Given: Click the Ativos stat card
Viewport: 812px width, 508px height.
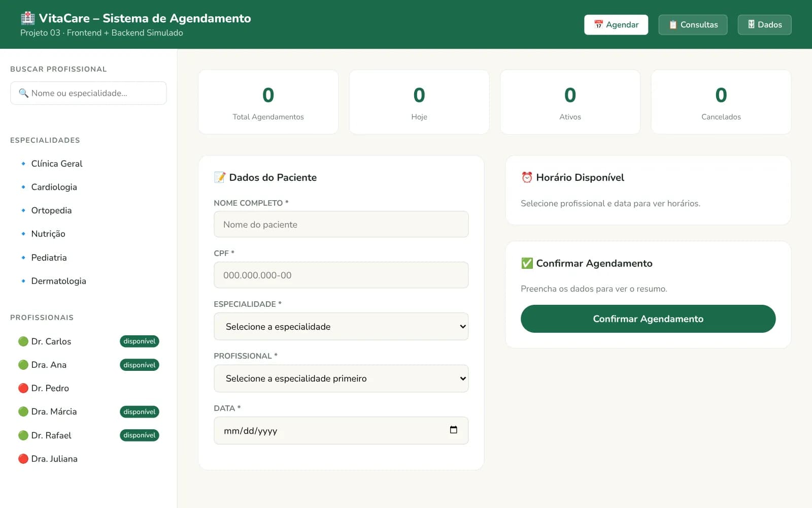Looking at the screenshot, I should click(570, 102).
